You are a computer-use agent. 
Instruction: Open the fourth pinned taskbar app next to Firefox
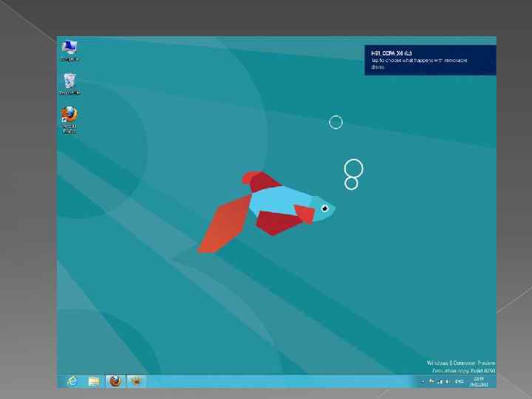[x=137, y=381]
